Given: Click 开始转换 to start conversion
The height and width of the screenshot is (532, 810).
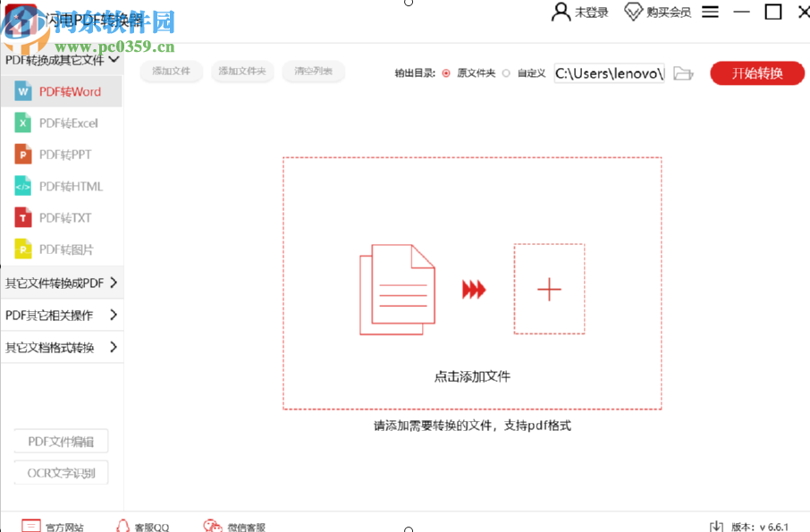Looking at the screenshot, I should (x=756, y=74).
